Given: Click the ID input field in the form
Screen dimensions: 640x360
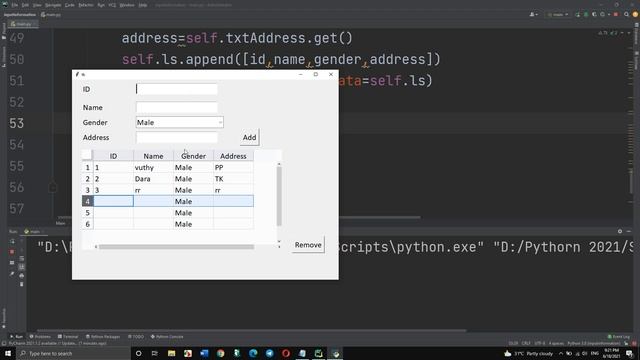Looking at the screenshot, I should (x=177, y=89).
